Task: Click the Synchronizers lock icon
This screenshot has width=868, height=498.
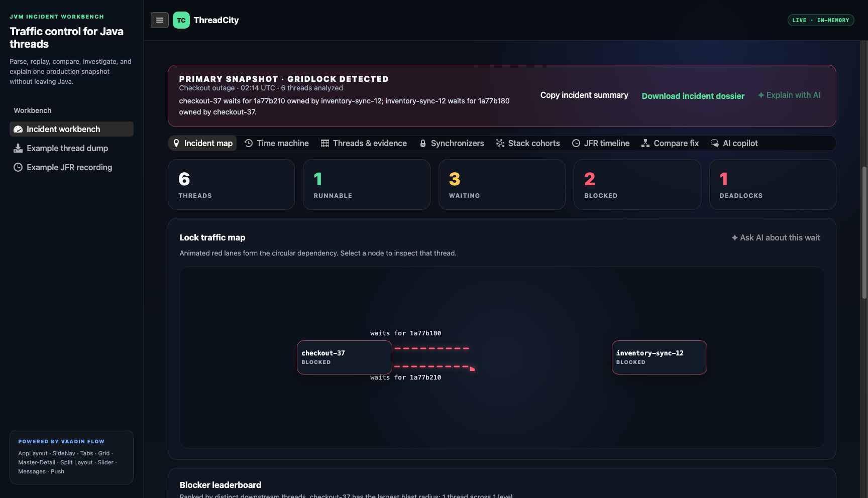Action: (423, 144)
